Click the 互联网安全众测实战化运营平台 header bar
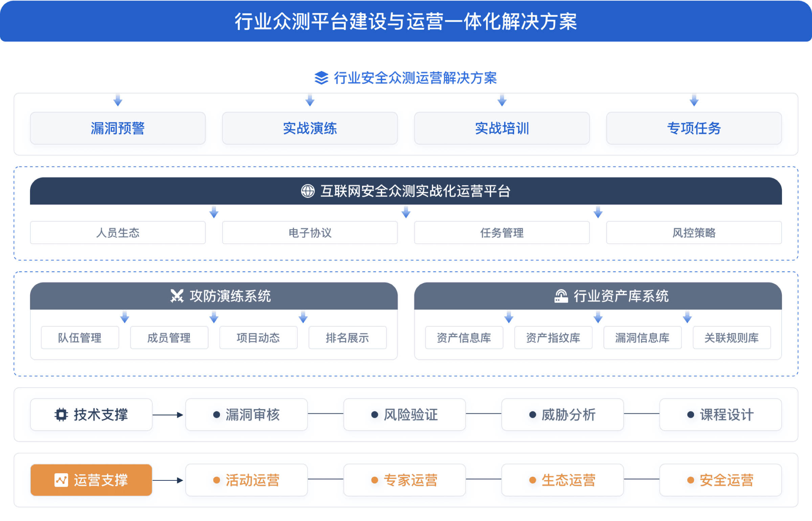812x521 pixels. pyautogui.click(x=406, y=191)
